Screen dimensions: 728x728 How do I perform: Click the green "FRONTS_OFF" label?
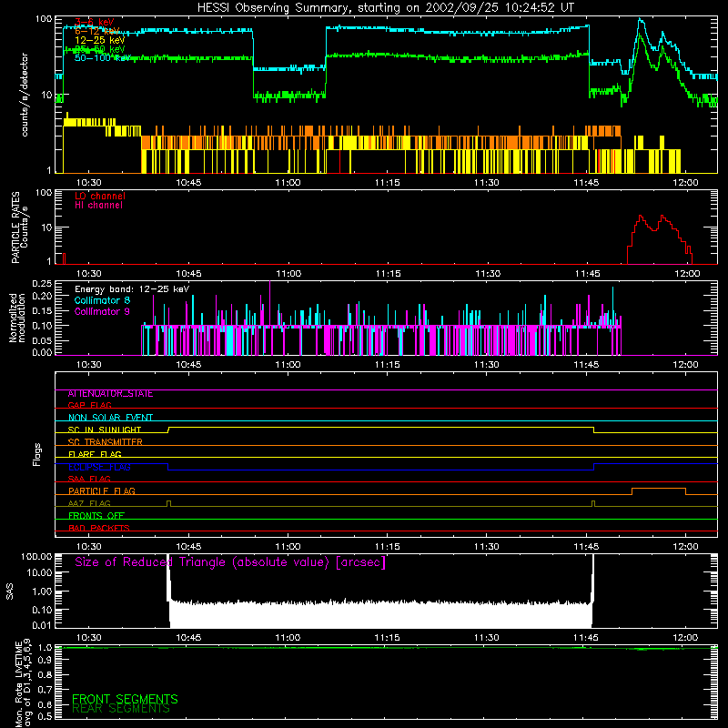[96, 515]
